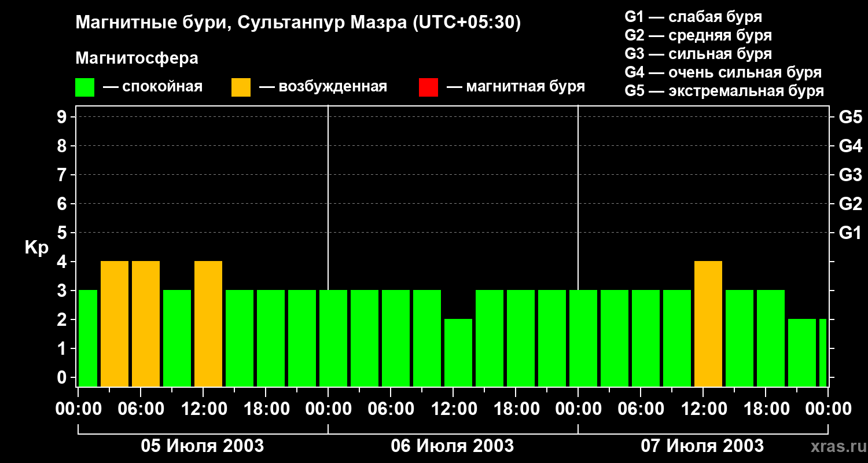Click the 'G5 — экстремальная буря' legend entry
The width and height of the screenshot is (868, 463).
[724, 91]
